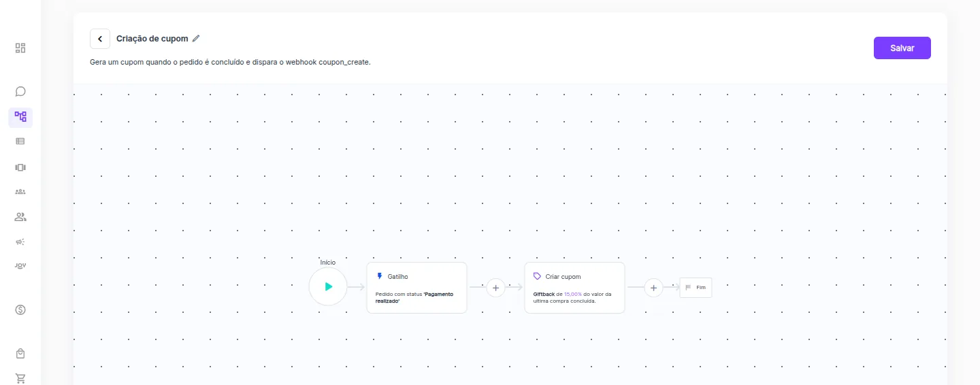The width and height of the screenshot is (980, 385).
Task: Click the lightning bolt icon on Gatilho
Action: (380, 276)
